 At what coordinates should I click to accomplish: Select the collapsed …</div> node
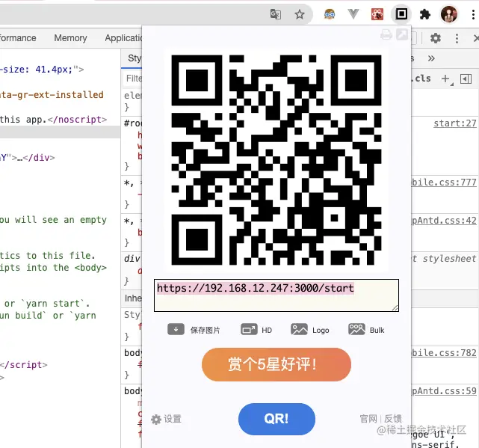pyautogui.click(x=28, y=158)
